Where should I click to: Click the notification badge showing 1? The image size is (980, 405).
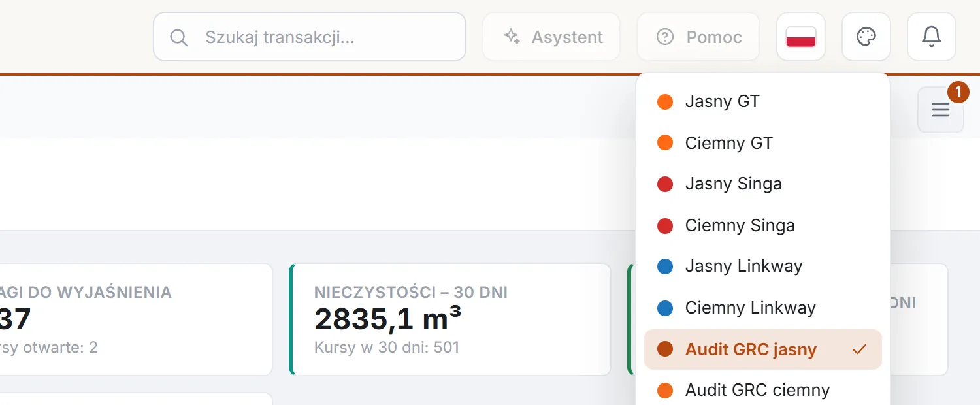coord(958,92)
